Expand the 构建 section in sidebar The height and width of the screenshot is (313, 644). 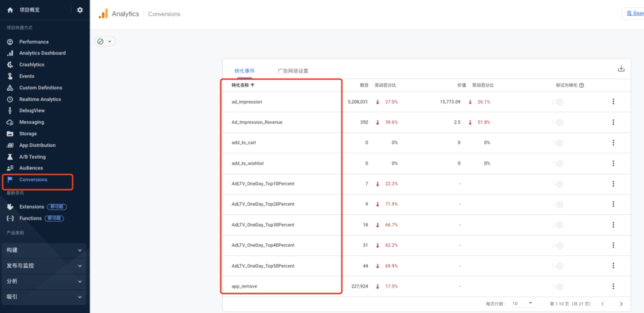coord(44,250)
